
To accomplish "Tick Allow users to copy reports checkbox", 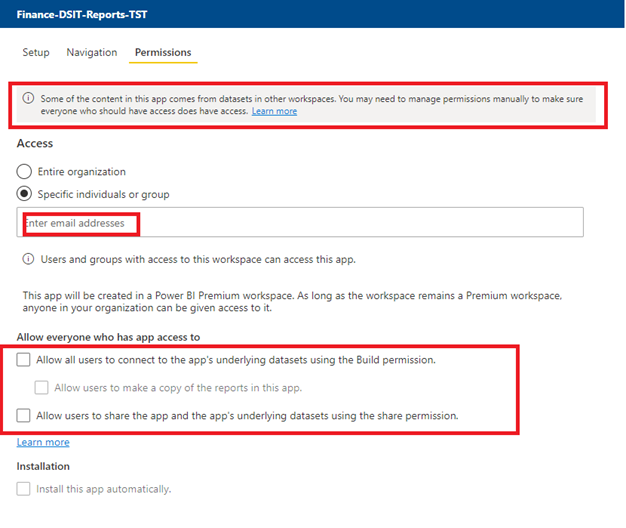I will click(x=42, y=388).
